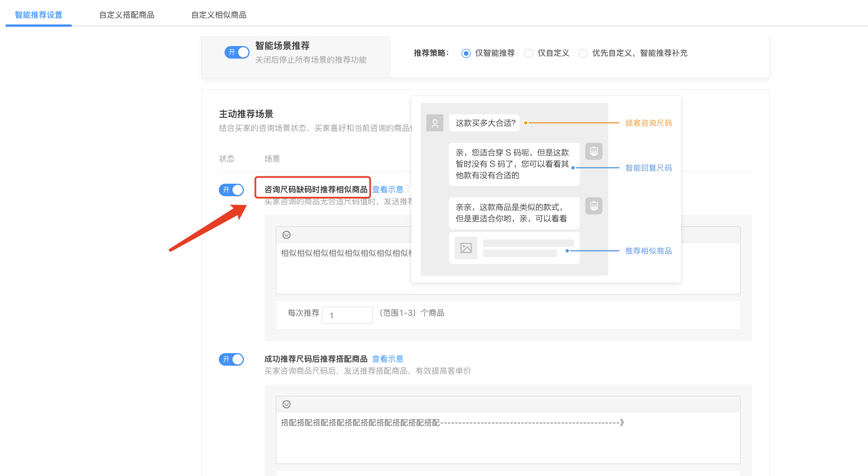
Task: Focus the 每次推荐 quantity input field
Action: (347, 315)
